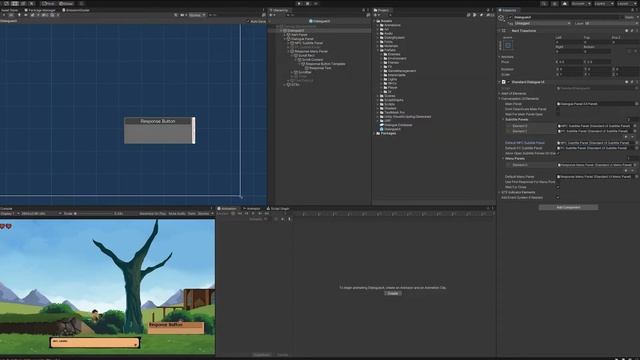Click the Pause button in top toolbar

[x=307, y=4]
